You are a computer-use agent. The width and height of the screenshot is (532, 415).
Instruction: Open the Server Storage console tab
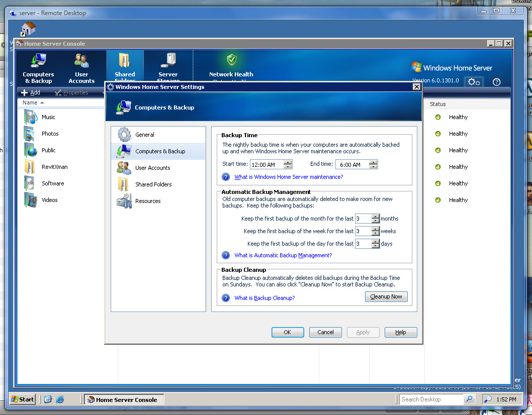(168, 64)
